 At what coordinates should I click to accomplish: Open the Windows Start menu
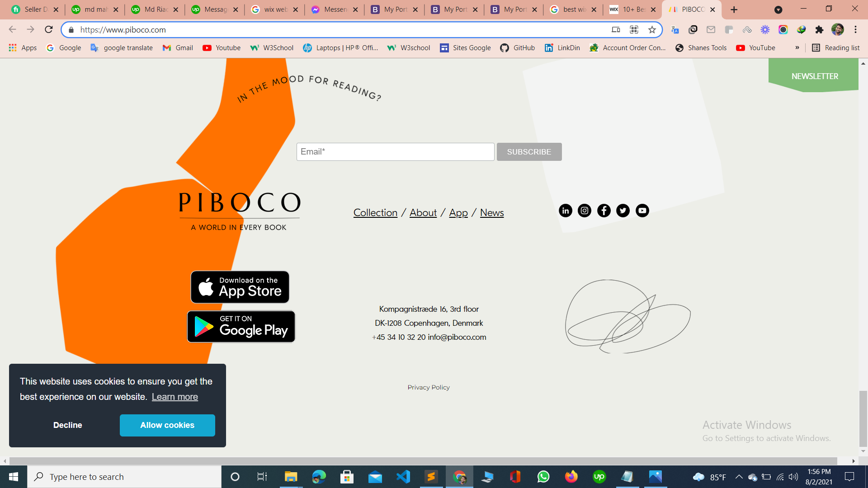click(x=14, y=477)
